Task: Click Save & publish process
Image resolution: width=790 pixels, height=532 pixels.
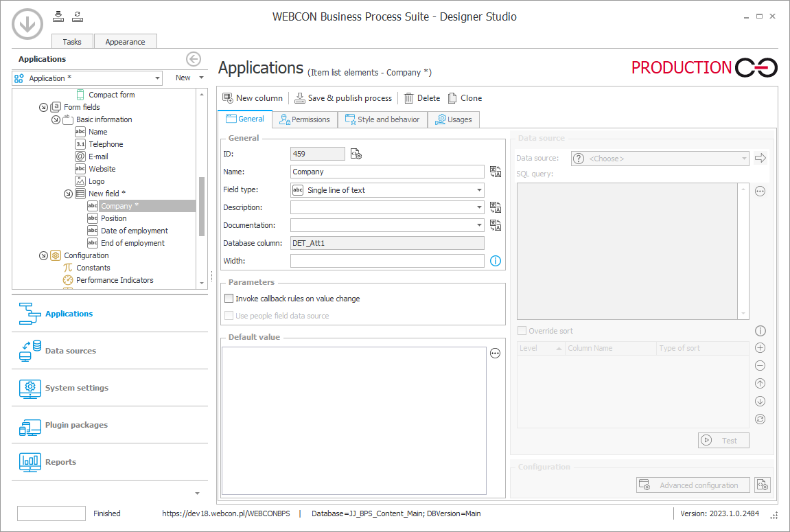Action: pyautogui.click(x=342, y=97)
